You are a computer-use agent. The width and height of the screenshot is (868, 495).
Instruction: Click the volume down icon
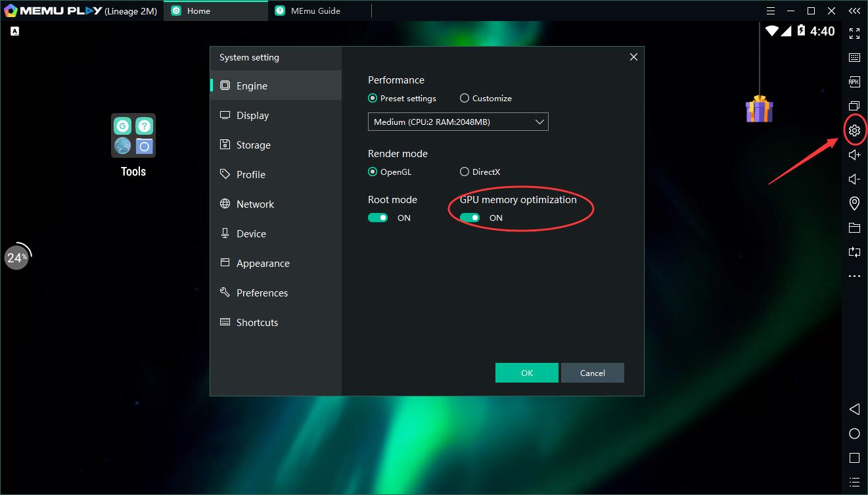coord(854,179)
